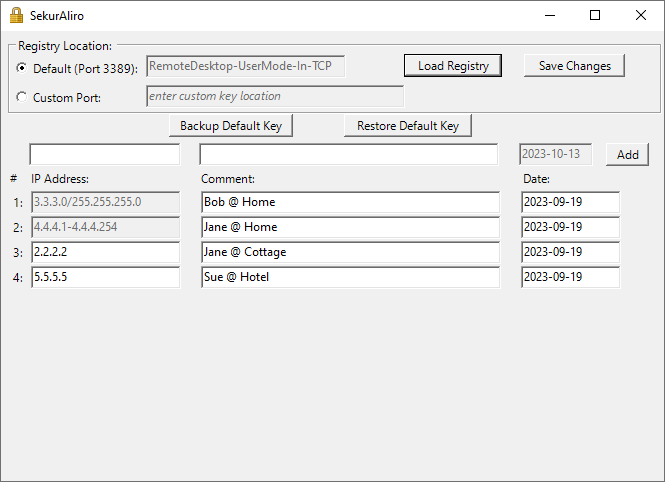Click the Jane @ Home comment field
This screenshot has width=665, height=482.
(x=350, y=227)
